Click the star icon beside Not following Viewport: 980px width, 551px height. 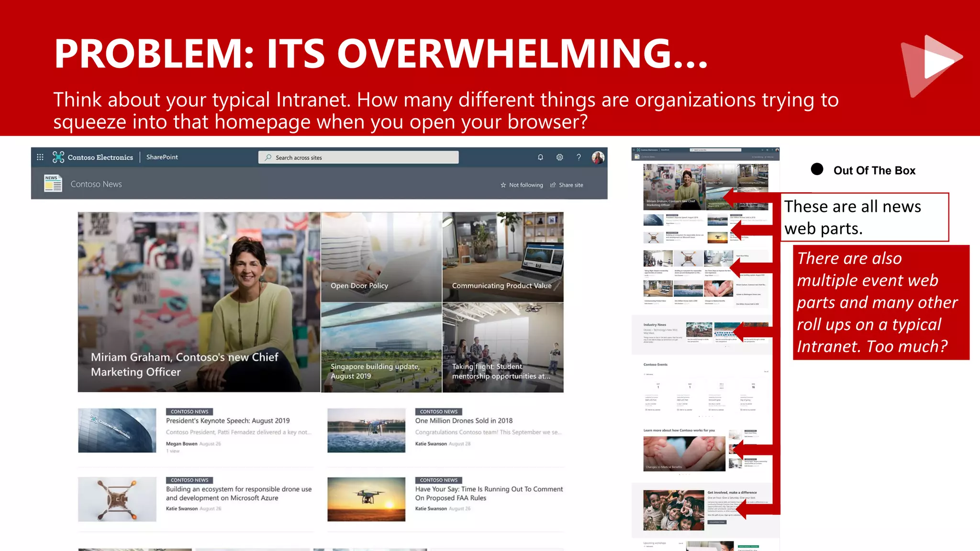point(503,185)
